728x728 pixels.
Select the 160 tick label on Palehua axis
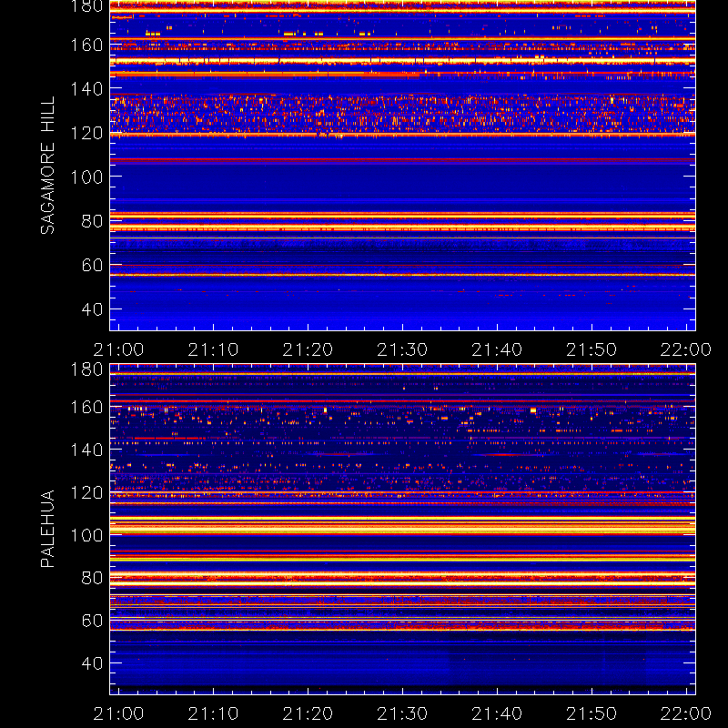[x=86, y=407]
